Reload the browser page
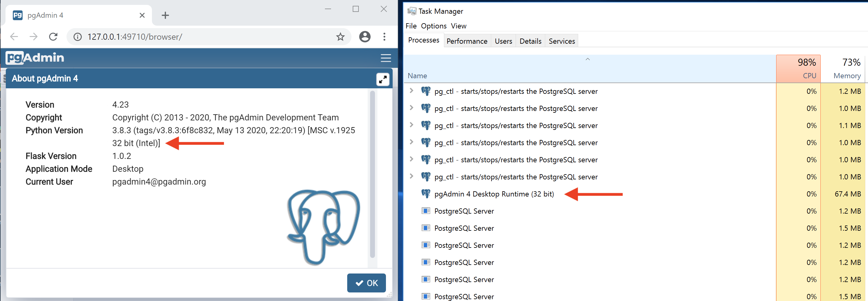 click(x=53, y=37)
